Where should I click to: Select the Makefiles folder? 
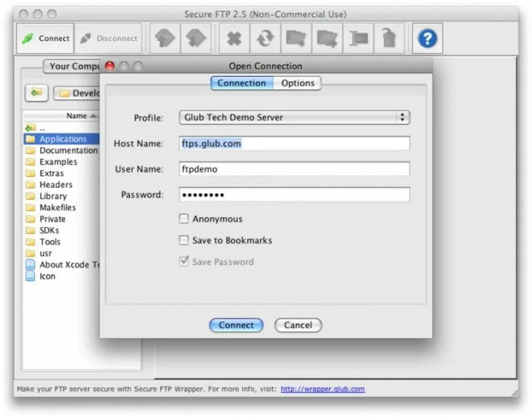[x=61, y=207]
